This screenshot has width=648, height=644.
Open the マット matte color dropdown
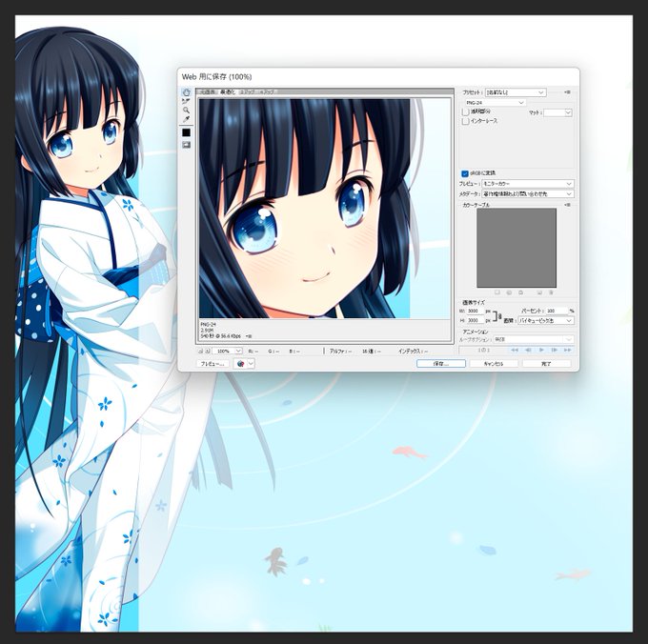(557, 112)
